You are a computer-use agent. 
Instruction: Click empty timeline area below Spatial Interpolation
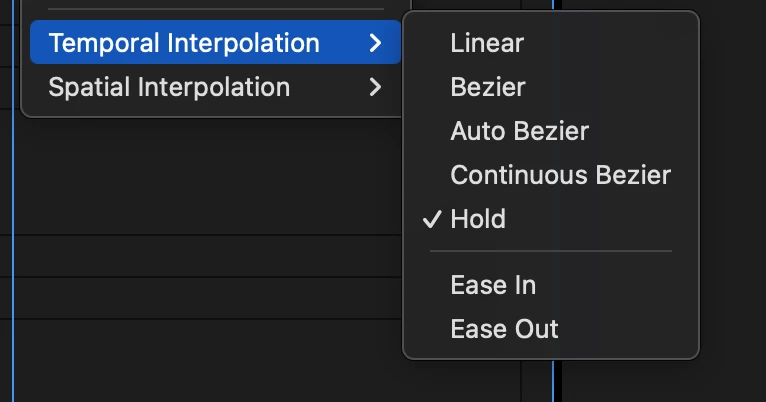coord(200,170)
